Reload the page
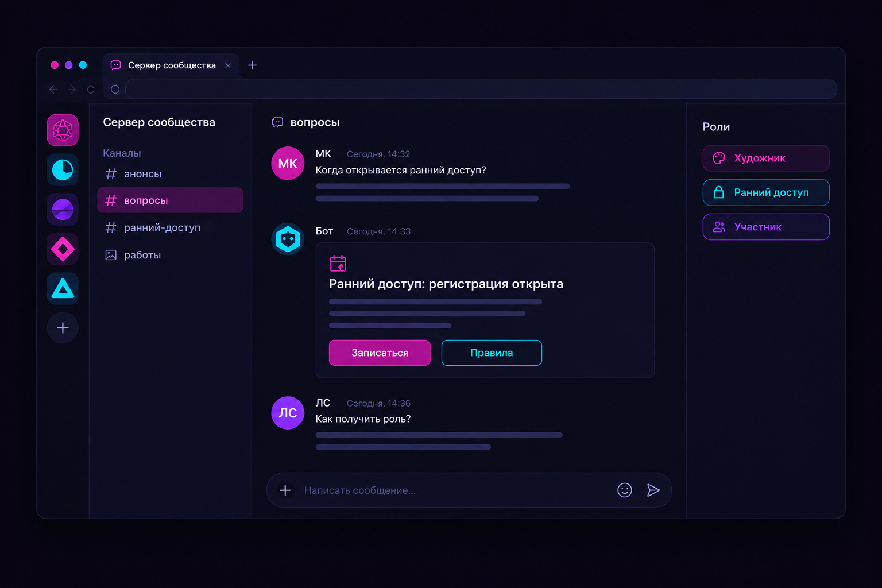This screenshot has height=588, width=882. pos(90,89)
